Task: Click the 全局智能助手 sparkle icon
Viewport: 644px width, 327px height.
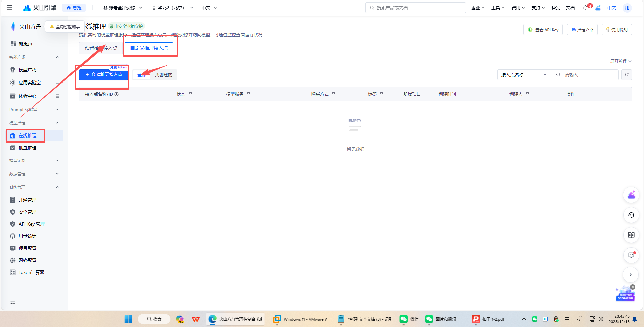Action: [52, 26]
